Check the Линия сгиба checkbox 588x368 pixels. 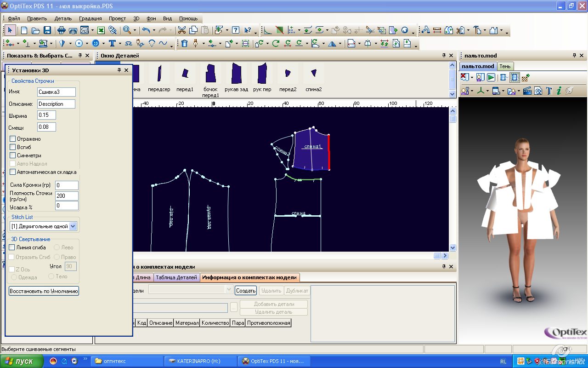tap(12, 247)
